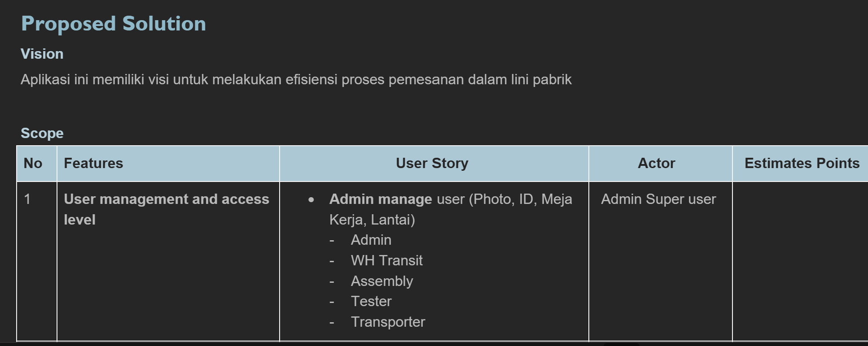Click the Actor column header
The width and height of the screenshot is (868, 346).
click(x=660, y=164)
